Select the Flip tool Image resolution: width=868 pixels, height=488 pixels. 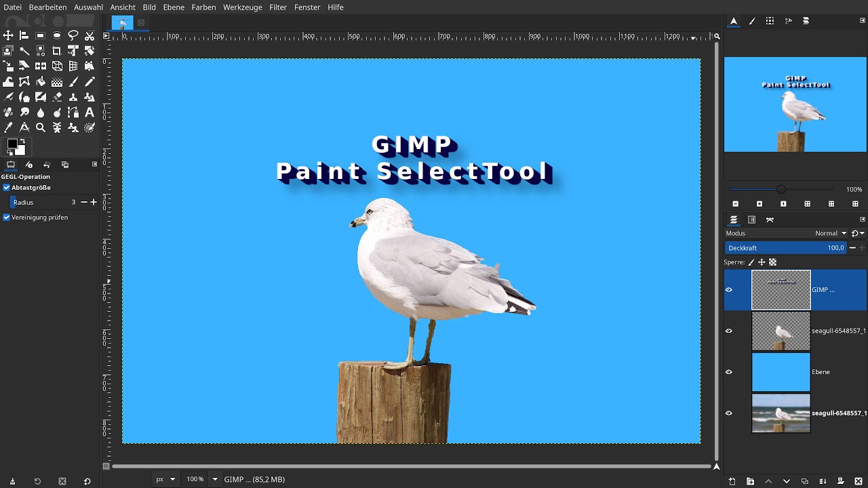tap(41, 66)
